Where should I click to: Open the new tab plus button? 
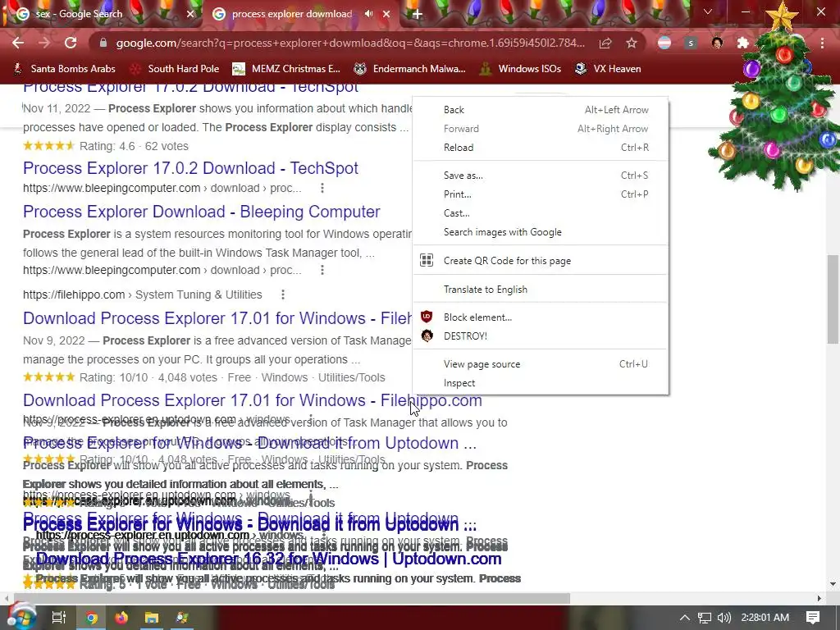(x=418, y=14)
